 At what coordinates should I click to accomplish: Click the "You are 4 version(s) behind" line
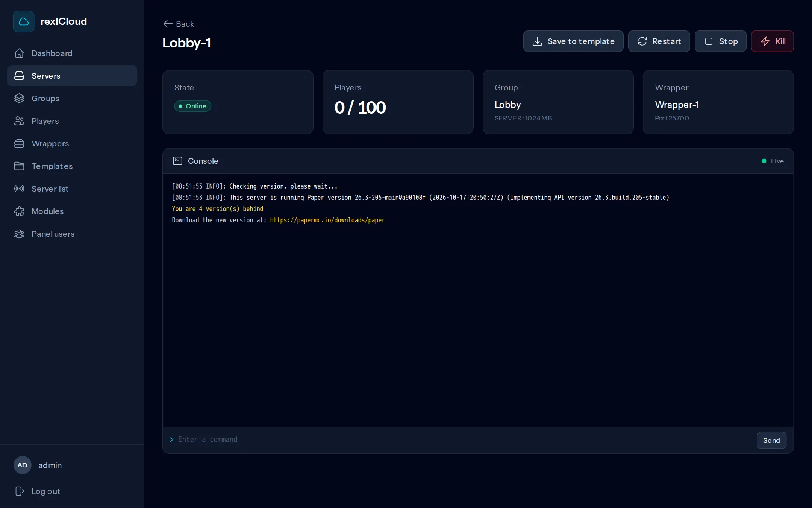[218, 209]
